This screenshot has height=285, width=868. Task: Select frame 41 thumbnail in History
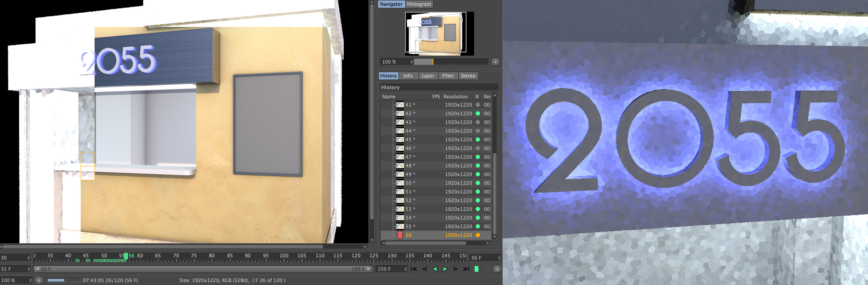pos(400,105)
